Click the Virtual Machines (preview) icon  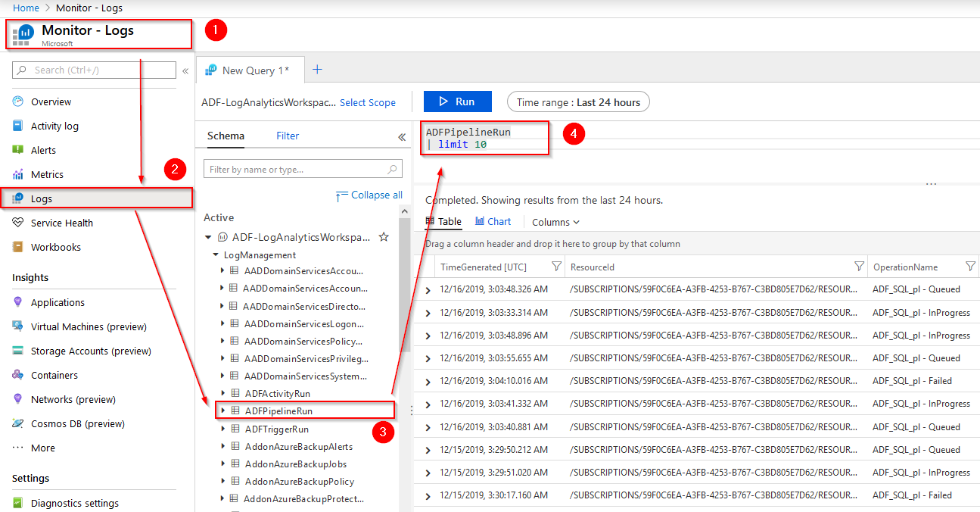pyautogui.click(x=18, y=326)
